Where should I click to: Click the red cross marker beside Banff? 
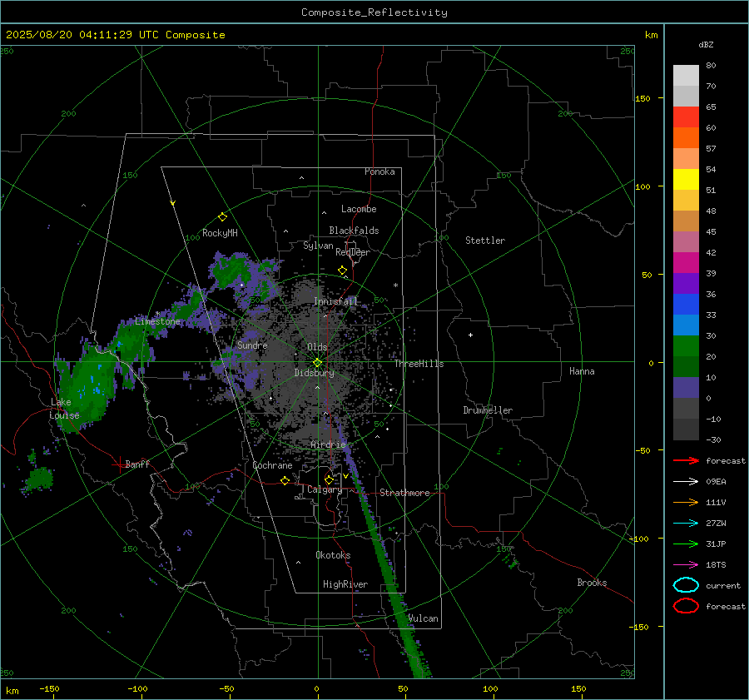(119, 464)
